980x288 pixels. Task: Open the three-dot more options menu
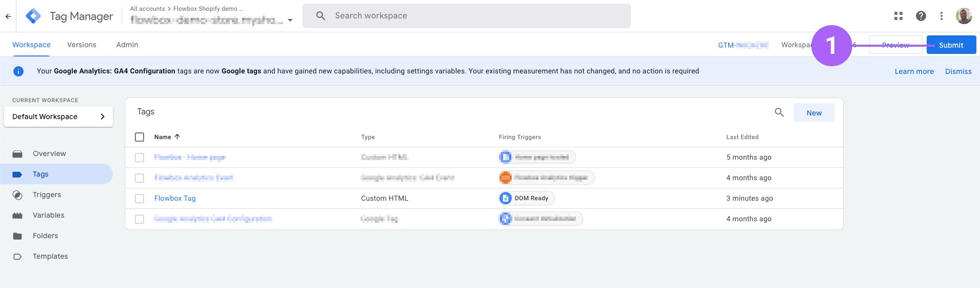click(942, 16)
